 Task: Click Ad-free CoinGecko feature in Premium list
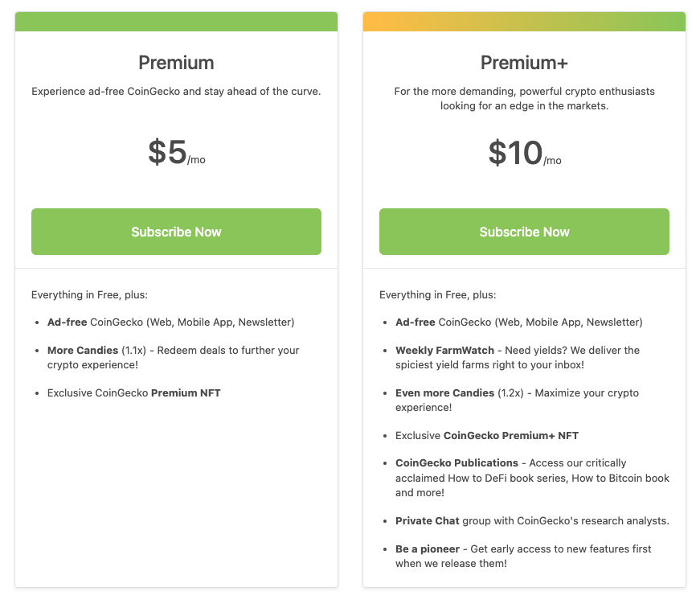tap(171, 322)
